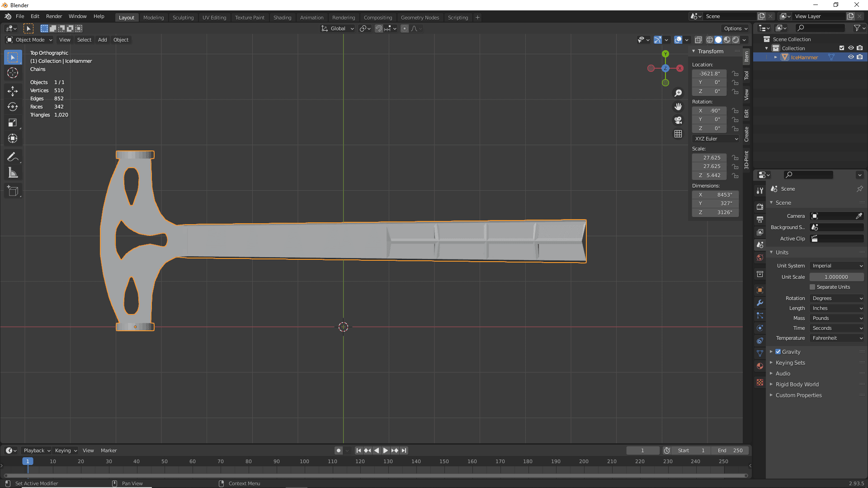Open the Render menu
The width and height of the screenshot is (868, 488).
(54, 16)
